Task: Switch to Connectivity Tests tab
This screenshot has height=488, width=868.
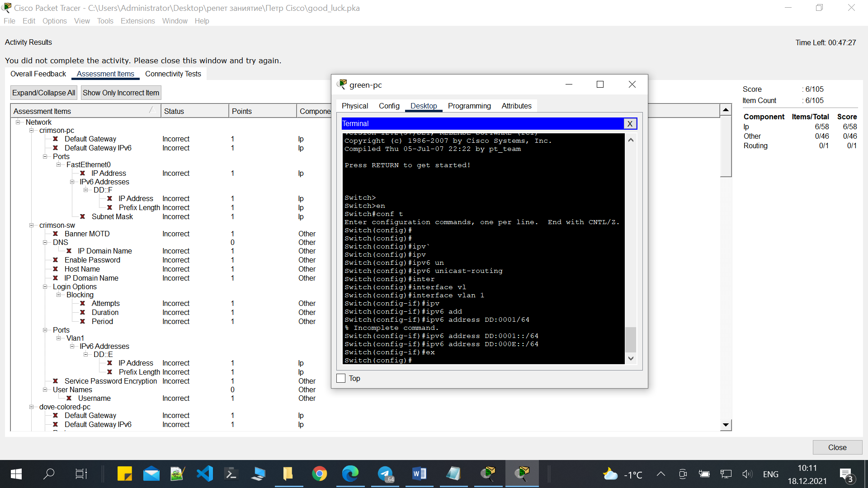Action: pos(173,74)
